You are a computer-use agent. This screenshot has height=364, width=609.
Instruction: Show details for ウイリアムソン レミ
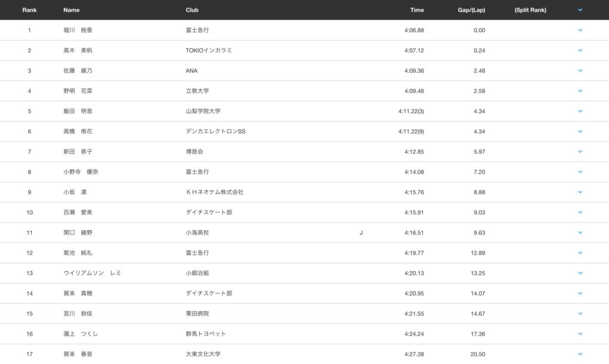pyautogui.click(x=580, y=273)
